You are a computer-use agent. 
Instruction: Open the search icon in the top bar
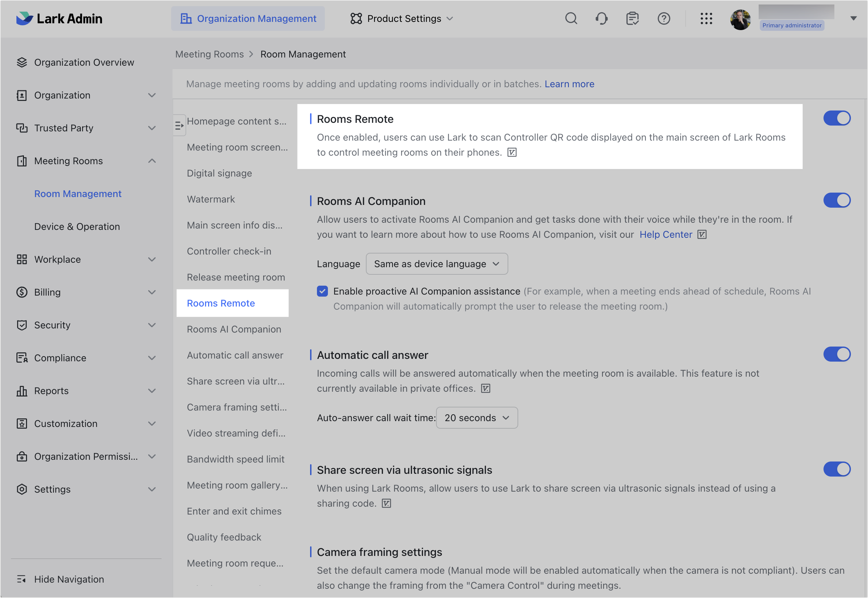571,18
